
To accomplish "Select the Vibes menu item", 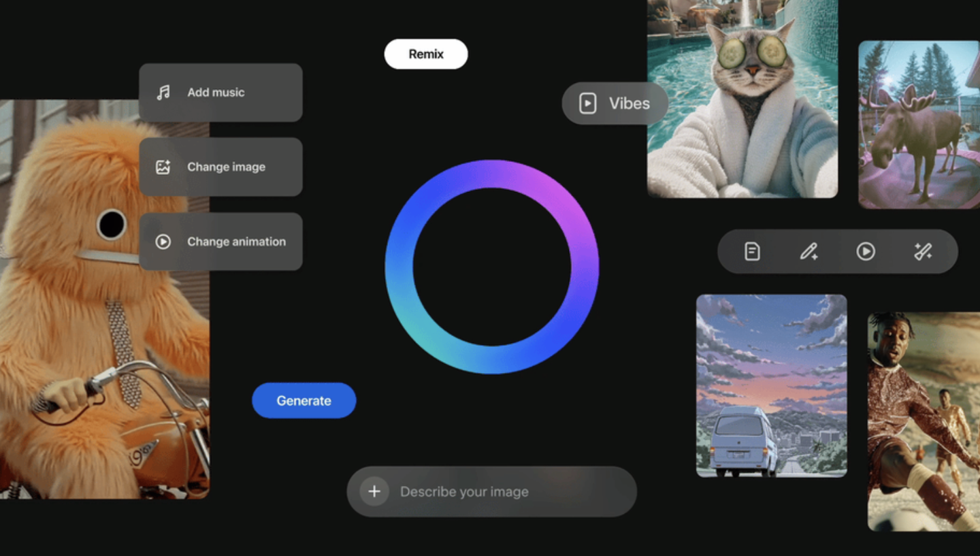I will tap(615, 103).
